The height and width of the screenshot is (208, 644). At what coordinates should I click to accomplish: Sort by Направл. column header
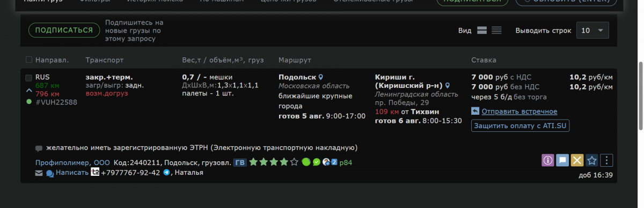point(53,60)
